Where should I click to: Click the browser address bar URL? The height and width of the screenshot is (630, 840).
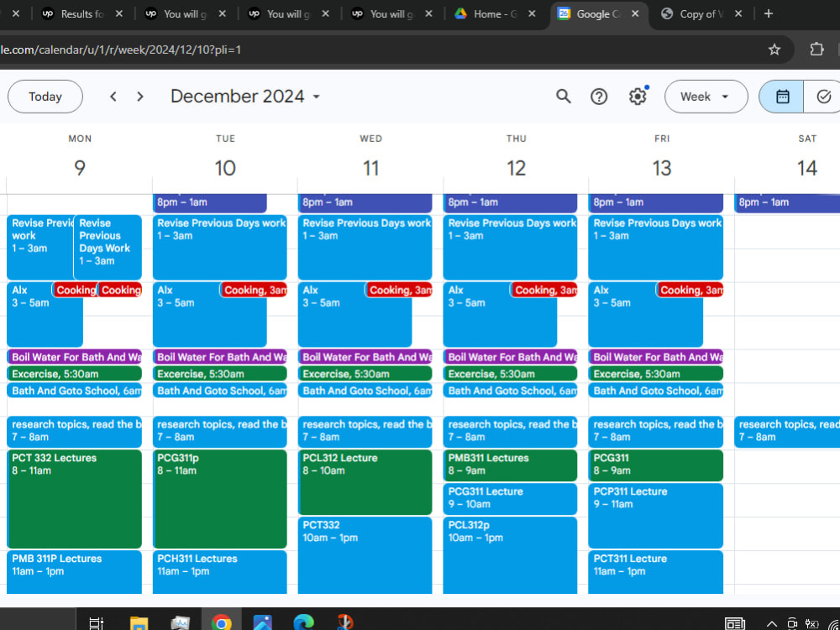(120, 50)
